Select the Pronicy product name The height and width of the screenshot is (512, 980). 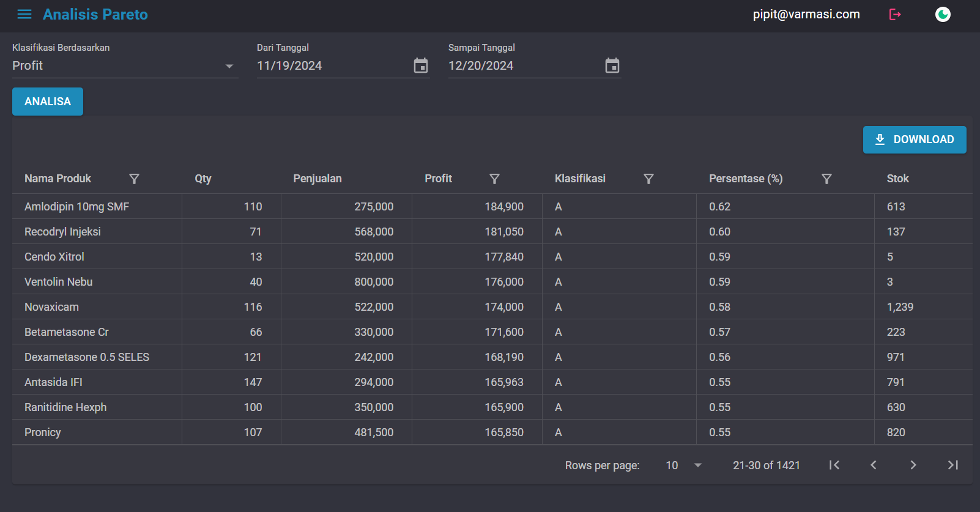tap(43, 432)
